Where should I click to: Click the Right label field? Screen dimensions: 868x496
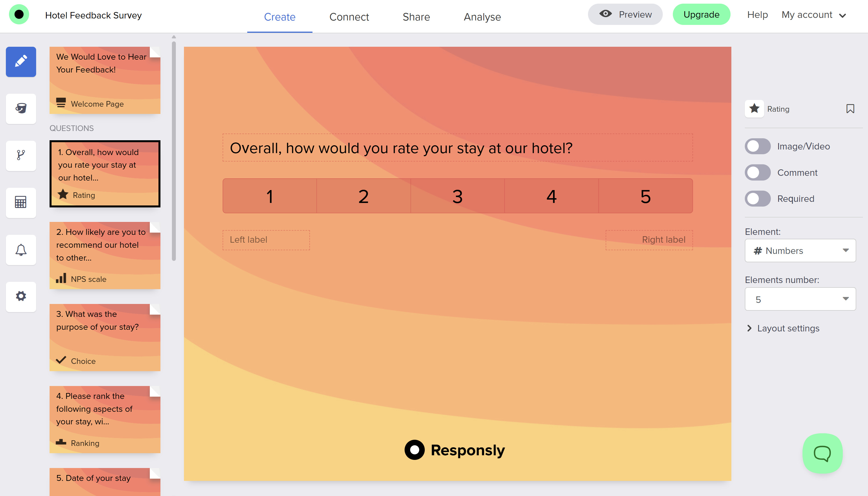[649, 240]
